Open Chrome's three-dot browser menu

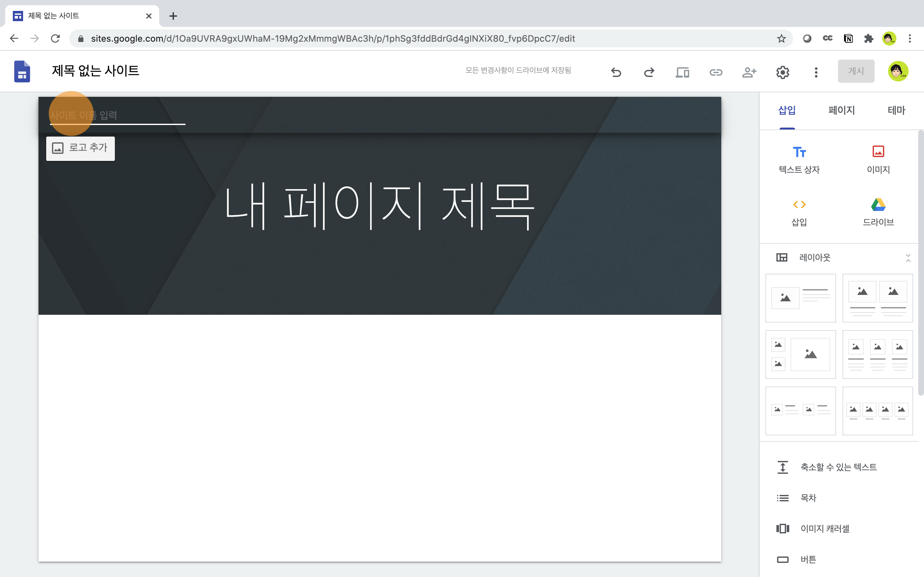pos(910,38)
